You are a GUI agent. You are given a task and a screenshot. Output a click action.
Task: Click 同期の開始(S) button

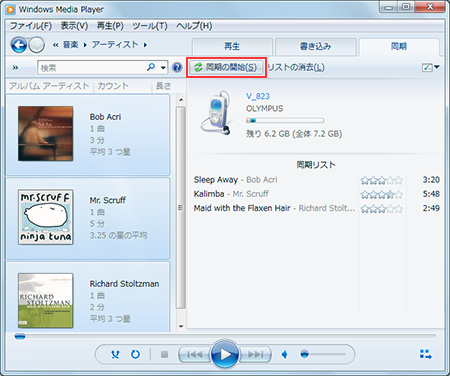(226, 67)
